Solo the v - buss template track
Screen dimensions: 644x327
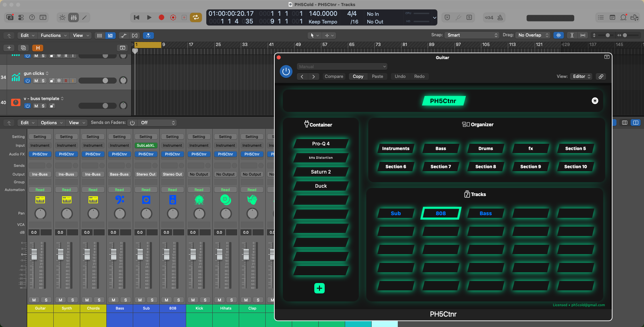[43, 106]
